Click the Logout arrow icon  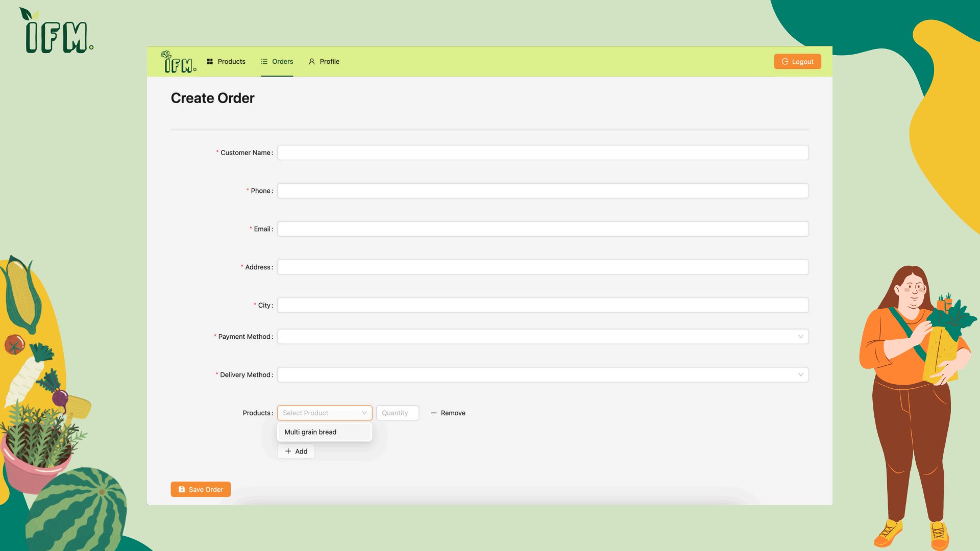coord(785,62)
